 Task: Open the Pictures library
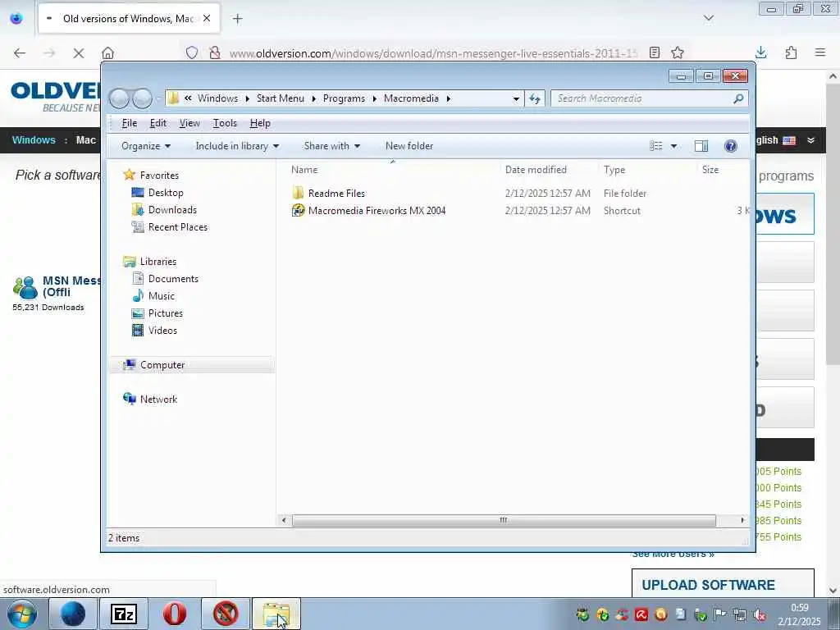[x=165, y=313]
